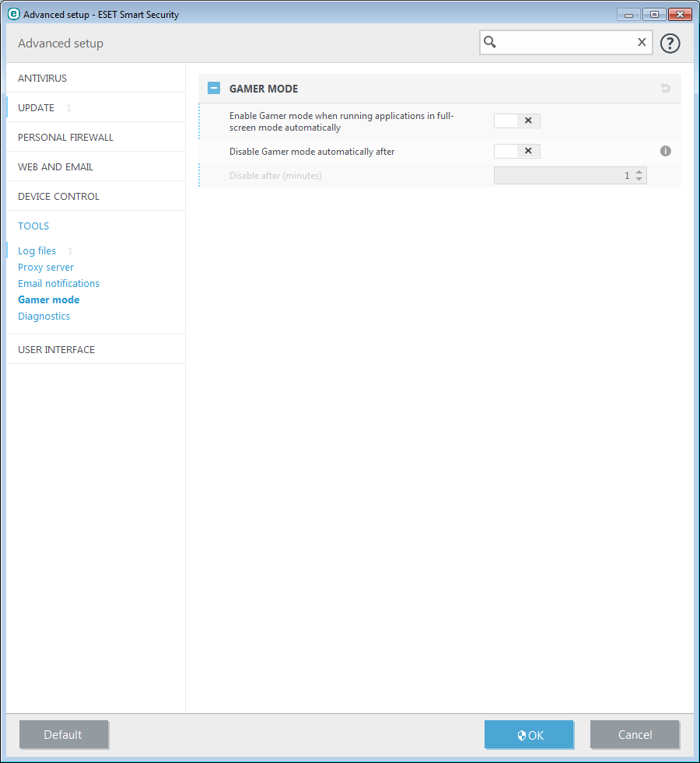Open Proxy server settings
The width and height of the screenshot is (700, 763).
point(45,267)
